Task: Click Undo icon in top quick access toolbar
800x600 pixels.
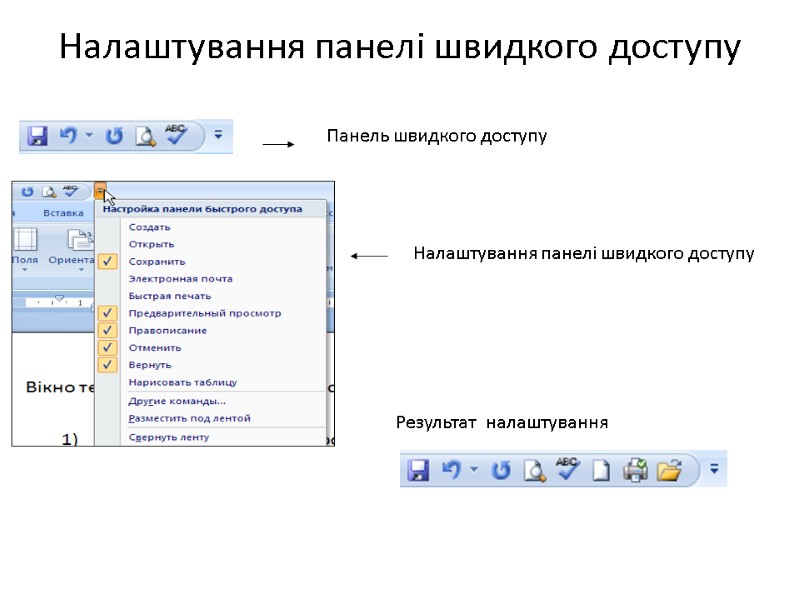Action: point(68,136)
